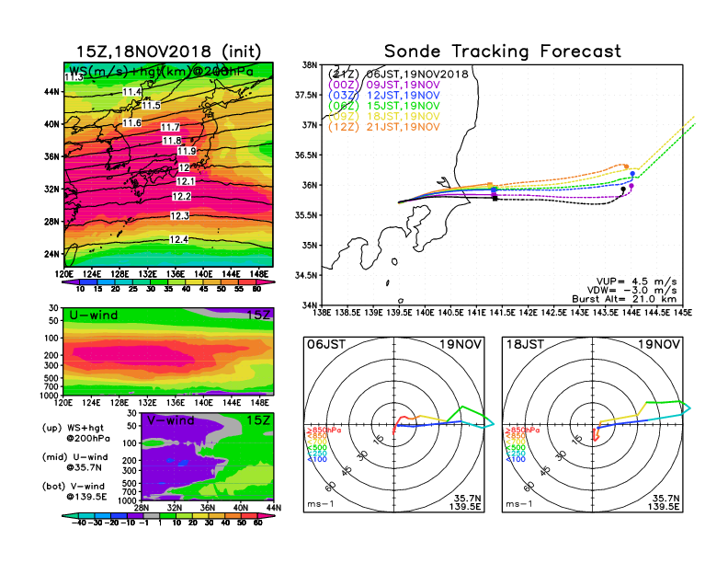Click the 11.9 height contour label
This screenshot has width=728, height=563.
coord(187,151)
